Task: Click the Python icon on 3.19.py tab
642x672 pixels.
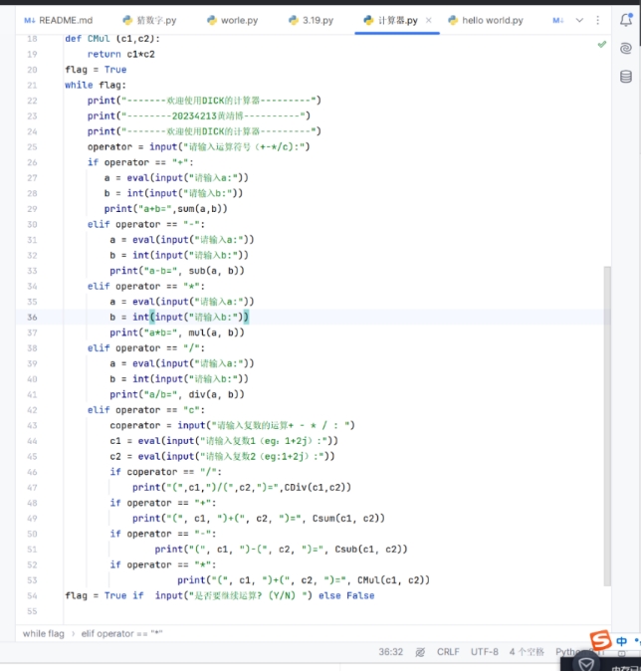Action: pyautogui.click(x=293, y=20)
